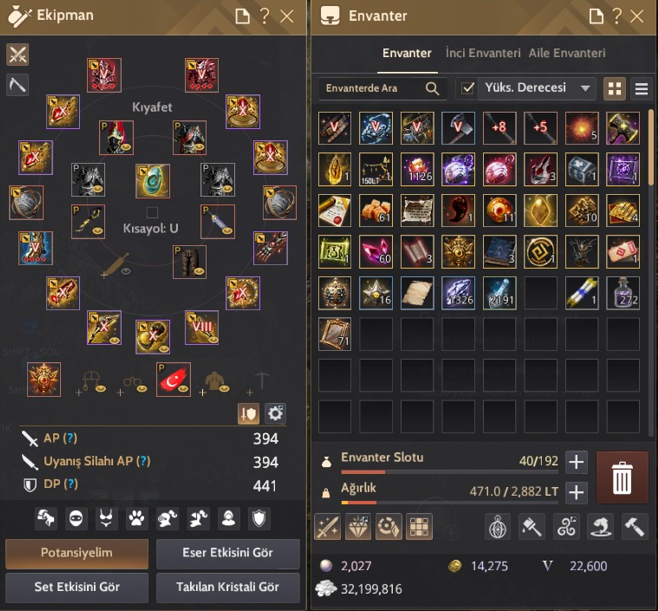Viewport: 658px width, 611px height.
Task: Click the paw pet icon
Action: pos(137,519)
